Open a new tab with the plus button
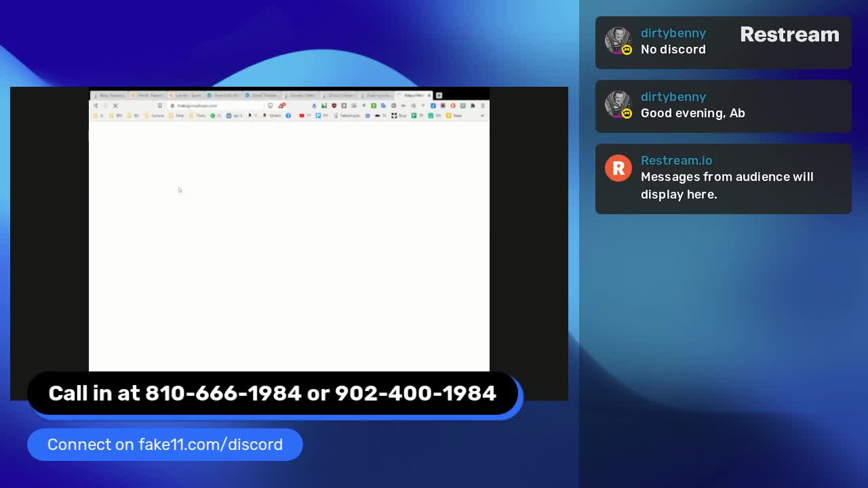Viewport: 868px width, 488px height. click(439, 96)
